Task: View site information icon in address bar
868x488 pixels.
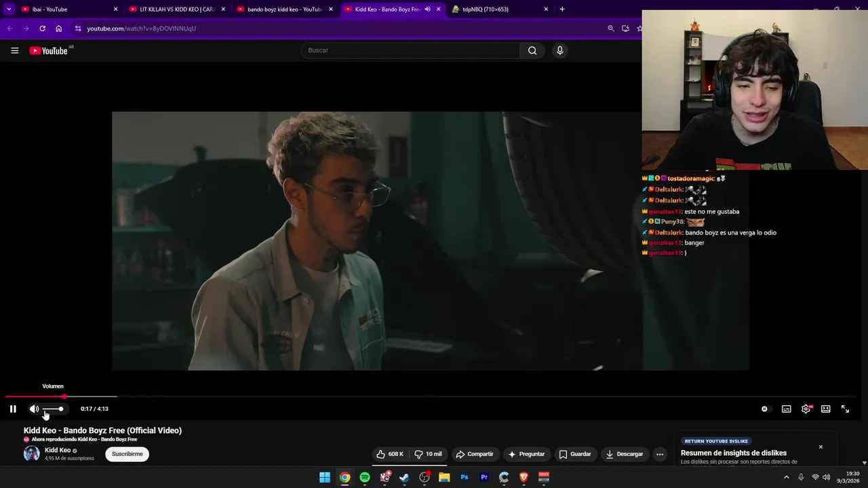Action: pyautogui.click(x=78, y=28)
